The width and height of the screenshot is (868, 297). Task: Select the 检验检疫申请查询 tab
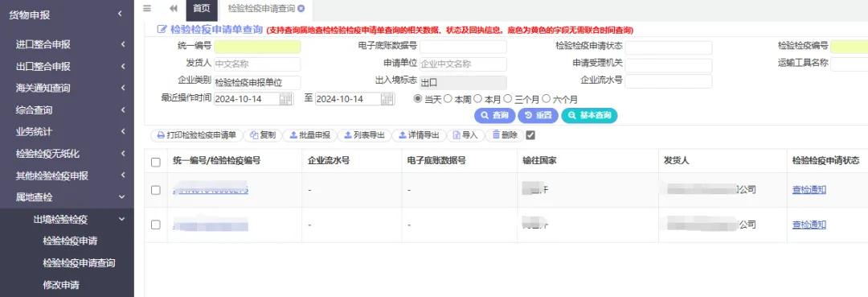click(x=261, y=8)
